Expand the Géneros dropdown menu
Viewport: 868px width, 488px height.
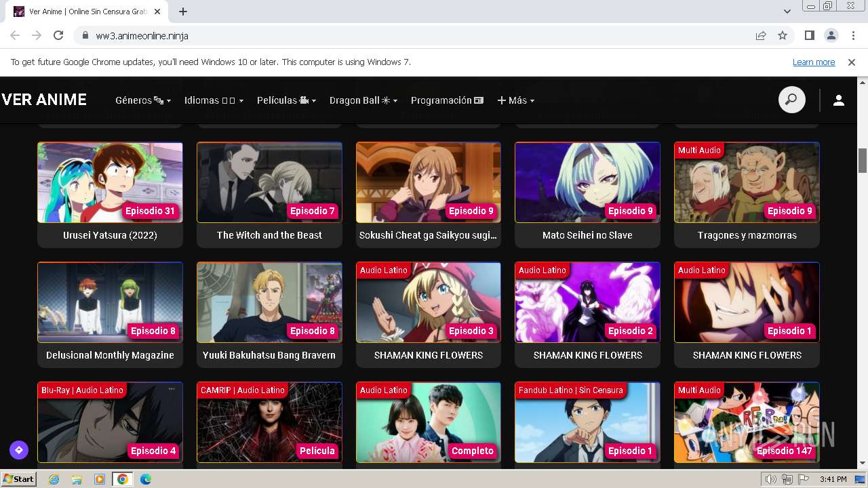[x=143, y=100]
